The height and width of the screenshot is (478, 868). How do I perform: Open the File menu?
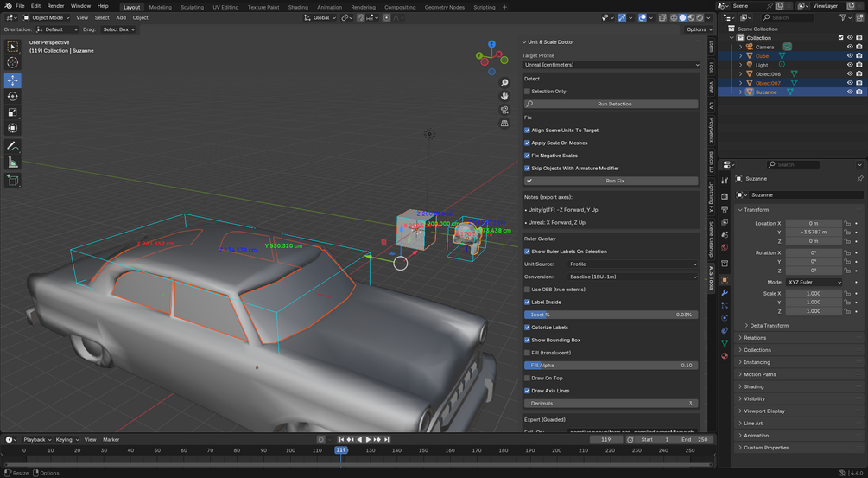point(20,6)
